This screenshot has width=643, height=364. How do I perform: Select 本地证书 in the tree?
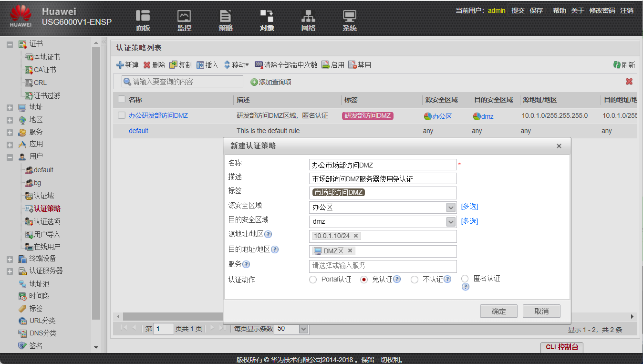(x=47, y=57)
